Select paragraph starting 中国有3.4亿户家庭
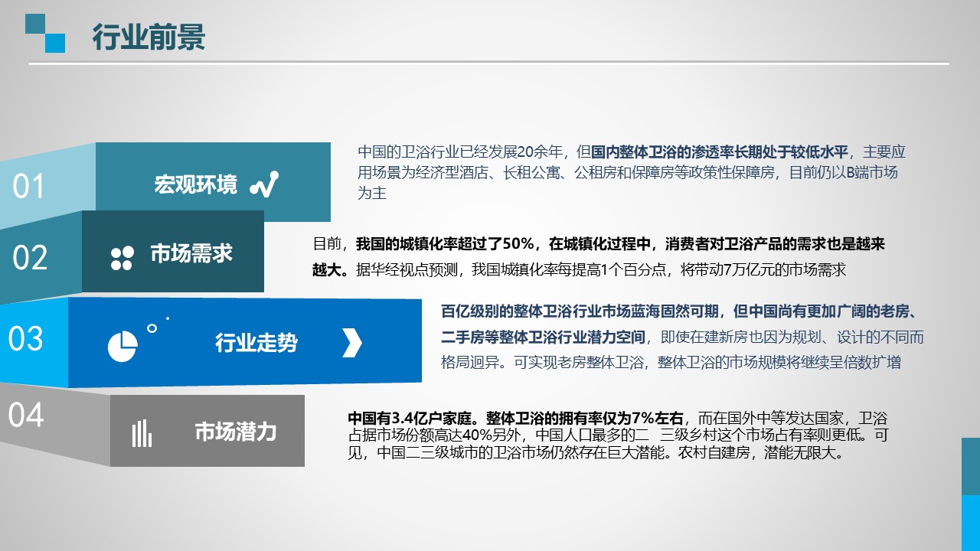Image resolution: width=980 pixels, height=551 pixels. [618, 435]
